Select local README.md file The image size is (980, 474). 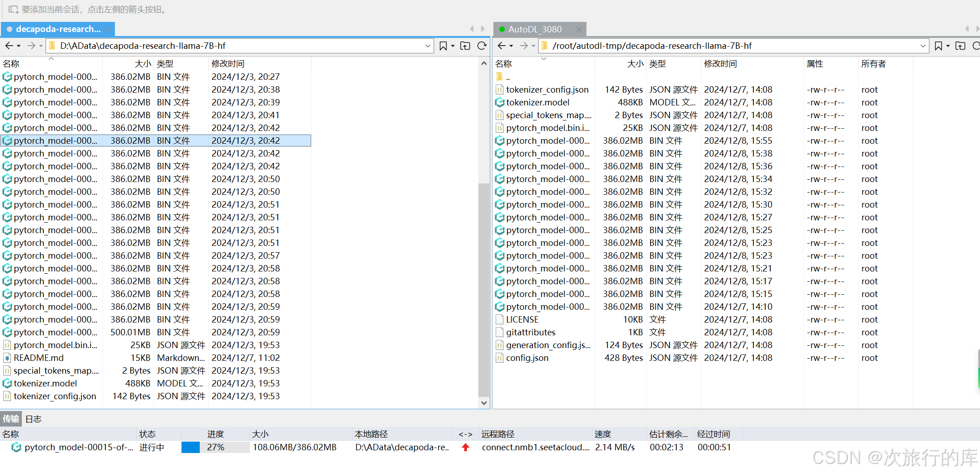pyautogui.click(x=156, y=358)
